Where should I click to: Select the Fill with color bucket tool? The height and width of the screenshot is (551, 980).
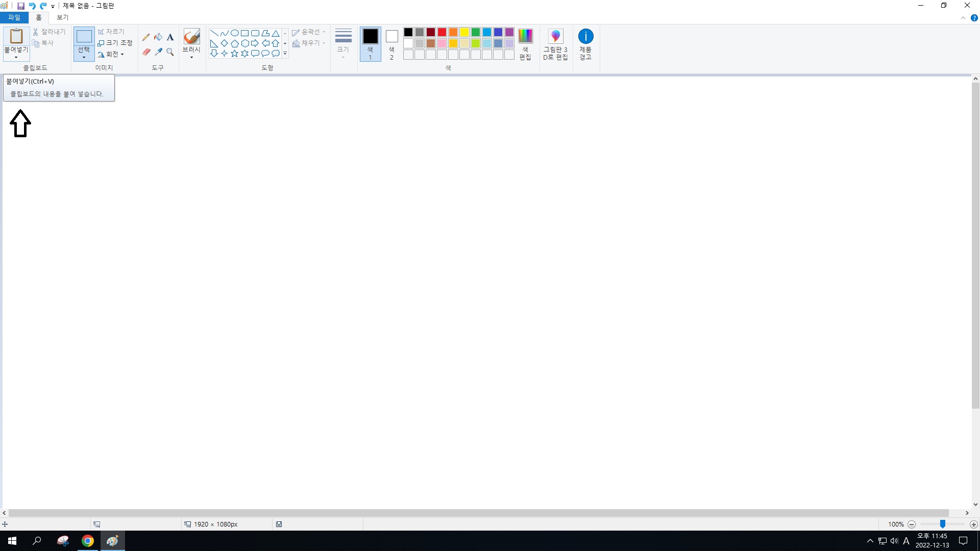(158, 37)
